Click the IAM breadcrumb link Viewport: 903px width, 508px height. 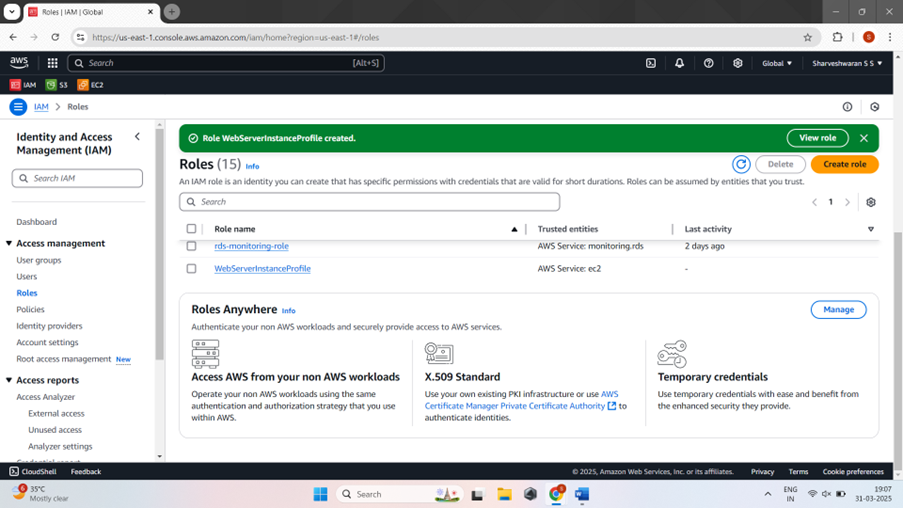tap(41, 107)
